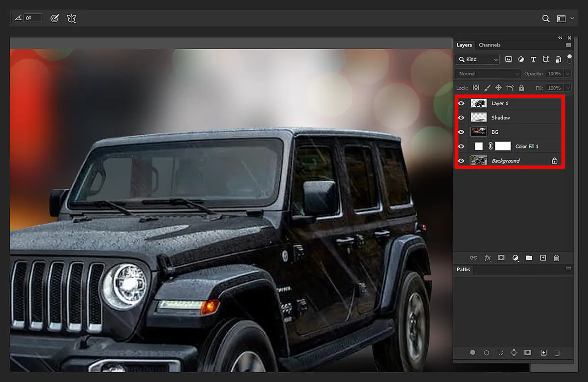
Task: Click the workspace layout icon
Action: pos(562,19)
